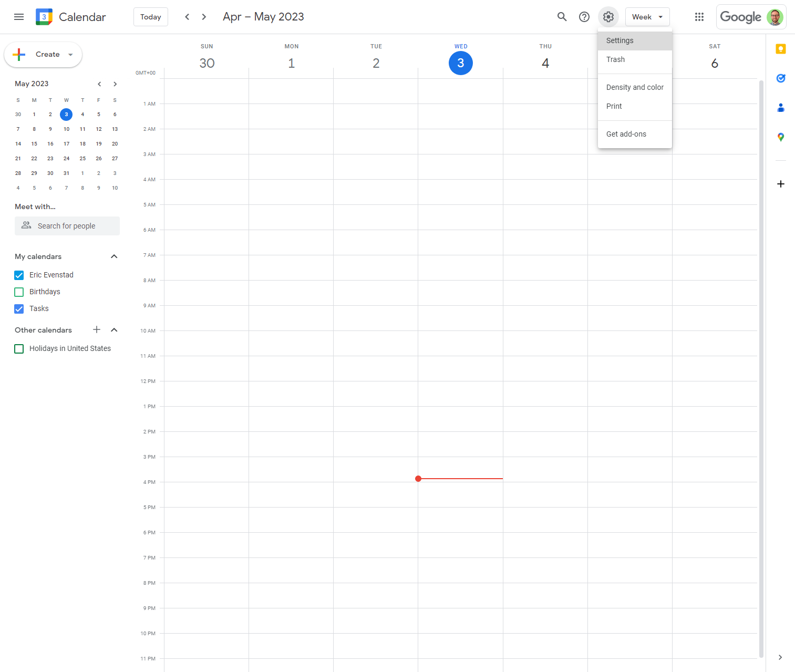Viewport: 795px width, 672px height.
Task: Open the Google apps grid
Action: [x=699, y=17]
